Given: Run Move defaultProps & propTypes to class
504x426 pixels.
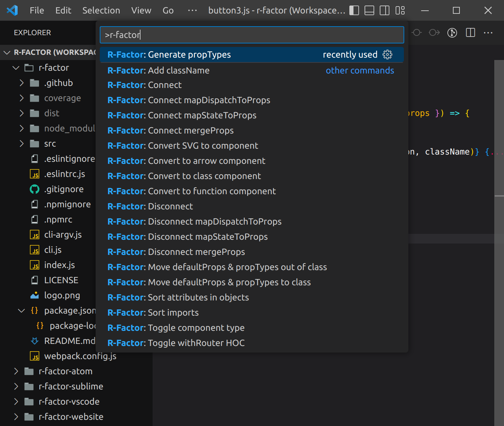Looking at the screenshot, I should (x=252, y=282).
